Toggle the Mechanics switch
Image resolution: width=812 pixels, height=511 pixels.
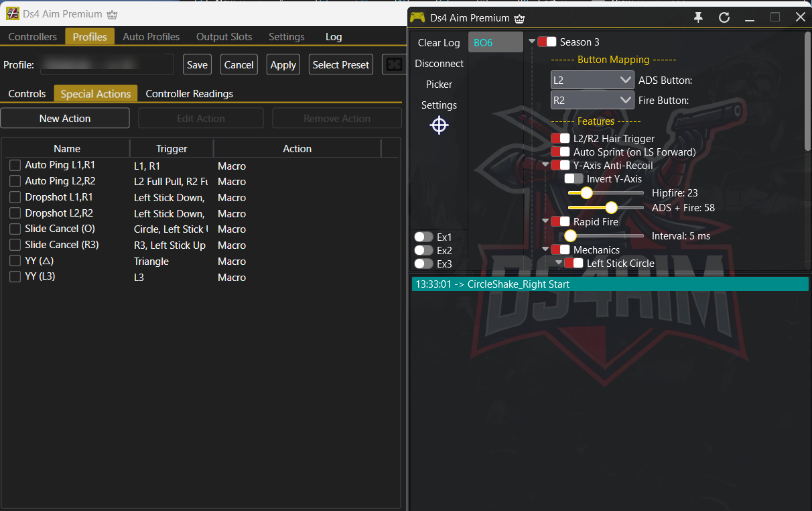coord(560,249)
